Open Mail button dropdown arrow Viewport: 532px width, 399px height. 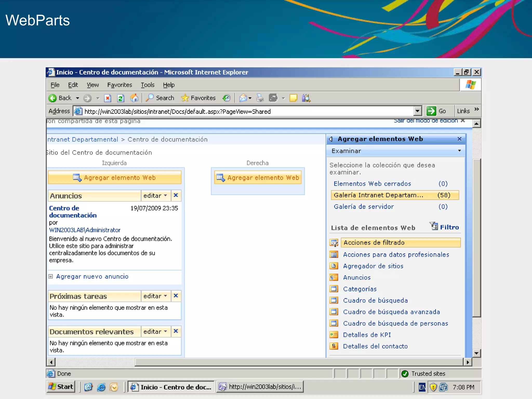[x=250, y=98]
